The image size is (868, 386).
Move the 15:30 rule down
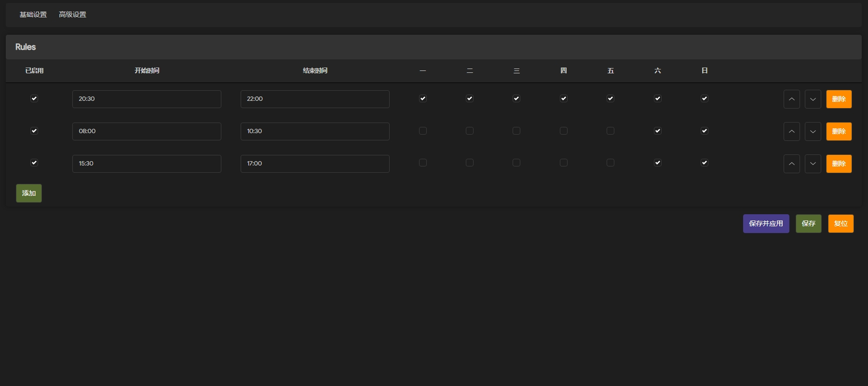[x=813, y=164]
